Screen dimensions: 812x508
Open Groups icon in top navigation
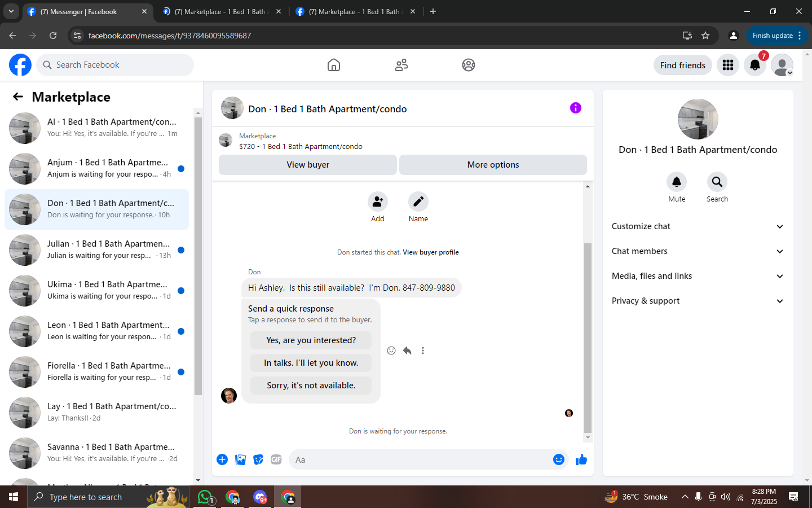tap(469, 65)
